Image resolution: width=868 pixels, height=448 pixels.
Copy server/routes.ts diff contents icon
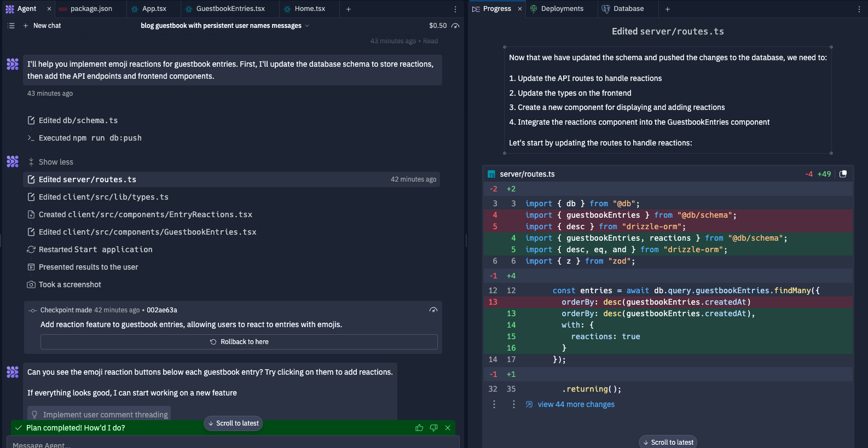(843, 174)
